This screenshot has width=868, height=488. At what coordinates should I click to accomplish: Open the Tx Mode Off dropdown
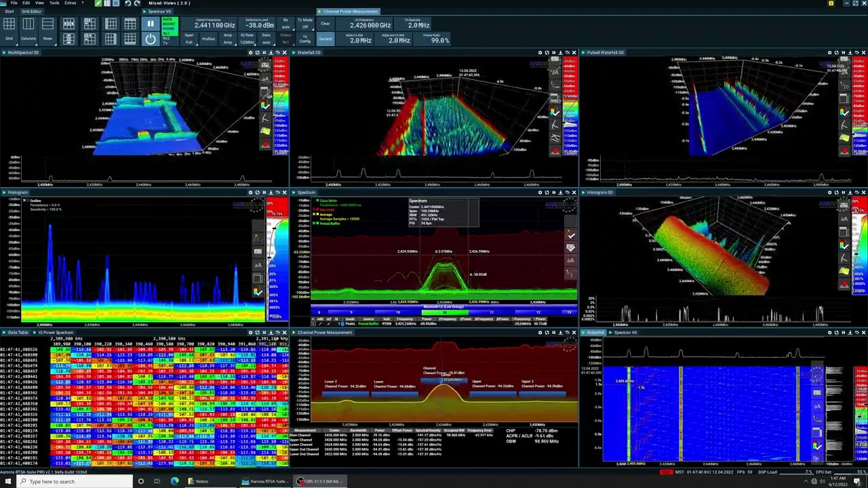click(304, 24)
